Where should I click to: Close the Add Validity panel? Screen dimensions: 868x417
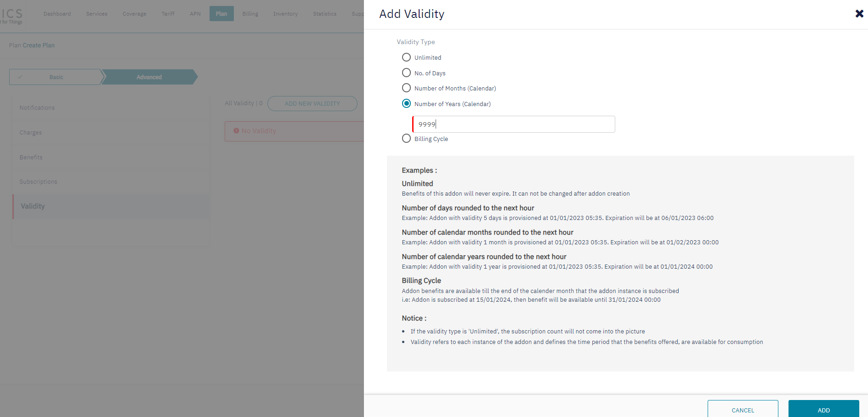(859, 14)
